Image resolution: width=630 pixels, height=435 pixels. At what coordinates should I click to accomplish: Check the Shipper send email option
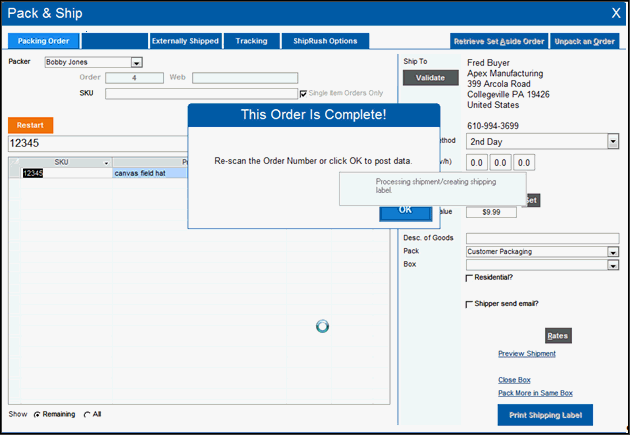(470, 304)
